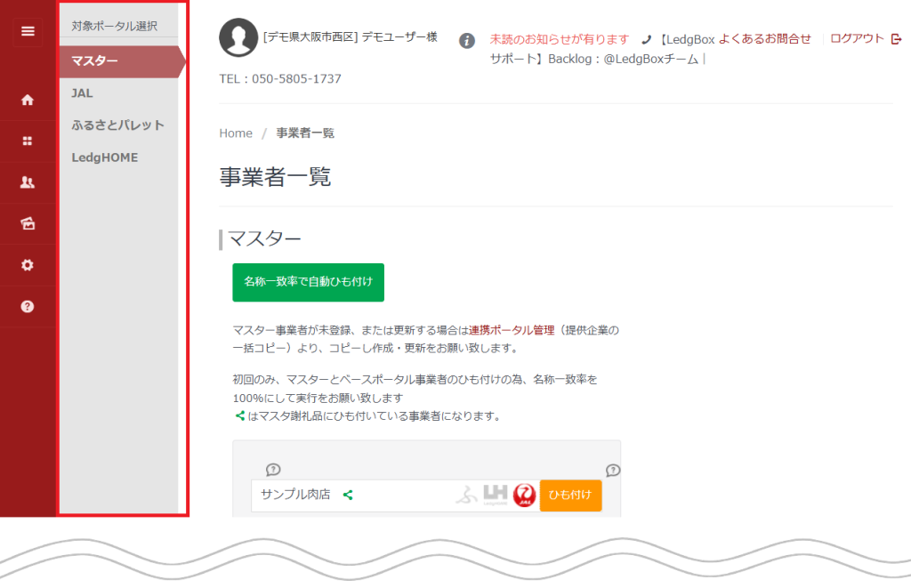Click the 名称一致率で自動ひも付け button
Screen dimensions: 911x588
[x=308, y=282]
